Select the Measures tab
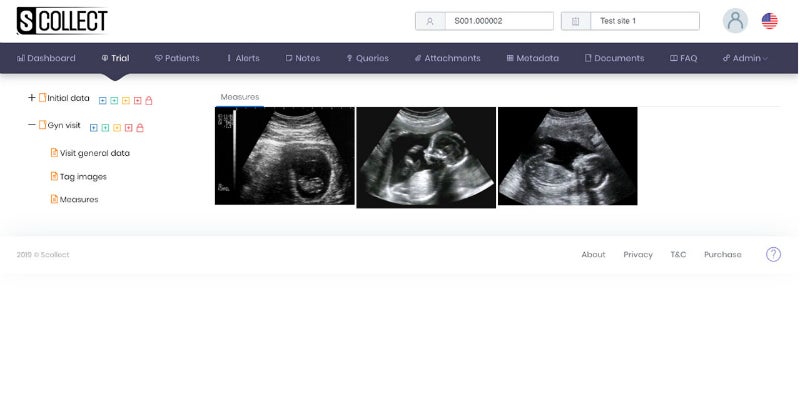 pos(240,97)
